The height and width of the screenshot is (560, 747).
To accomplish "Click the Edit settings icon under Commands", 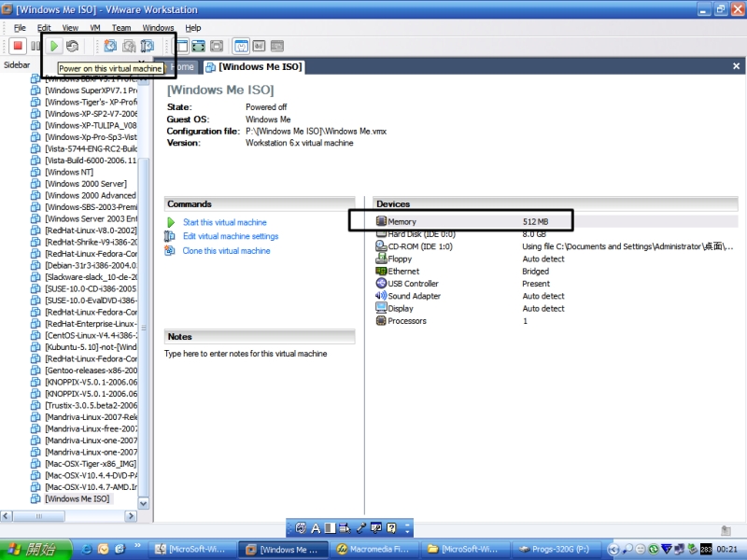I will pos(170,236).
